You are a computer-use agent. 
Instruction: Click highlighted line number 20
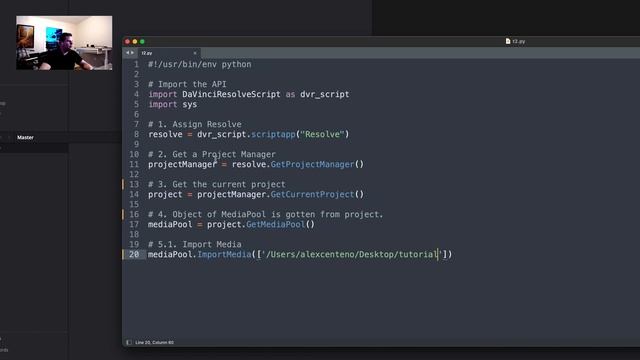pyautogui.click(x=134, y=254)
